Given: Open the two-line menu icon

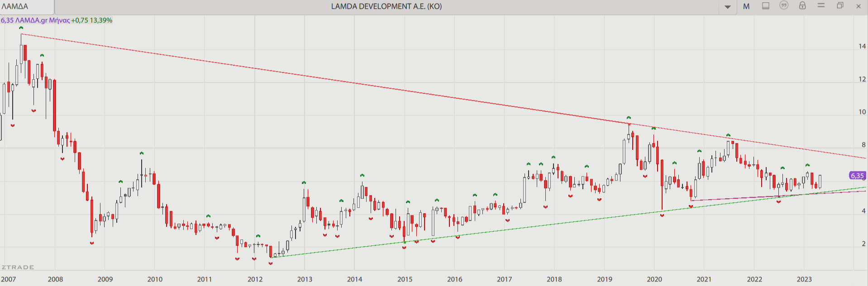Looking at the screenshot, I should pos(821,5).
